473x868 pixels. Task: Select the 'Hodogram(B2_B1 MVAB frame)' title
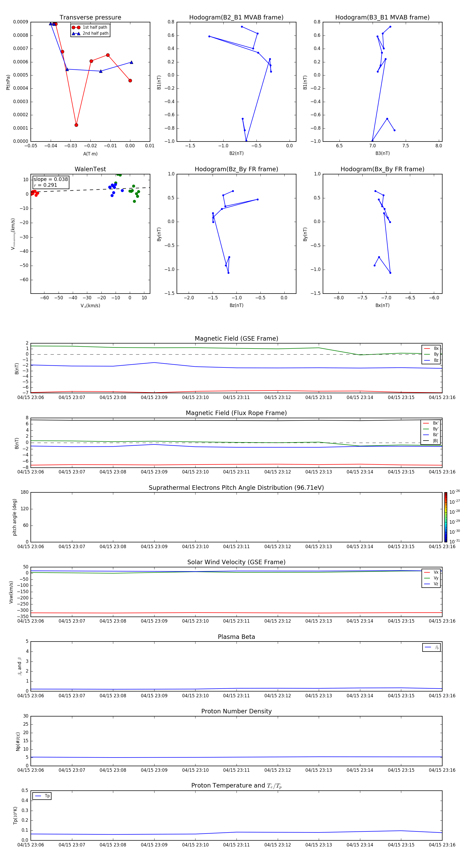coord(236,18)
